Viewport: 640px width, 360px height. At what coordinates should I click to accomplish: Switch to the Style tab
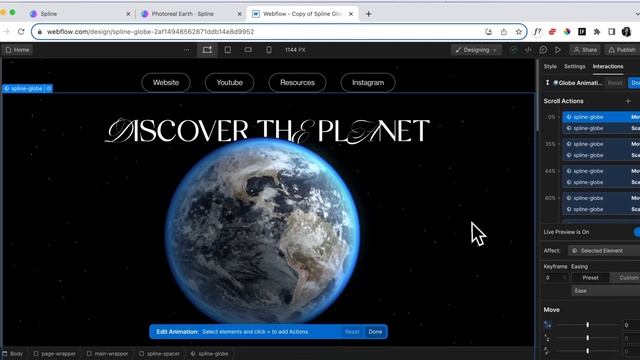point(550,66)
